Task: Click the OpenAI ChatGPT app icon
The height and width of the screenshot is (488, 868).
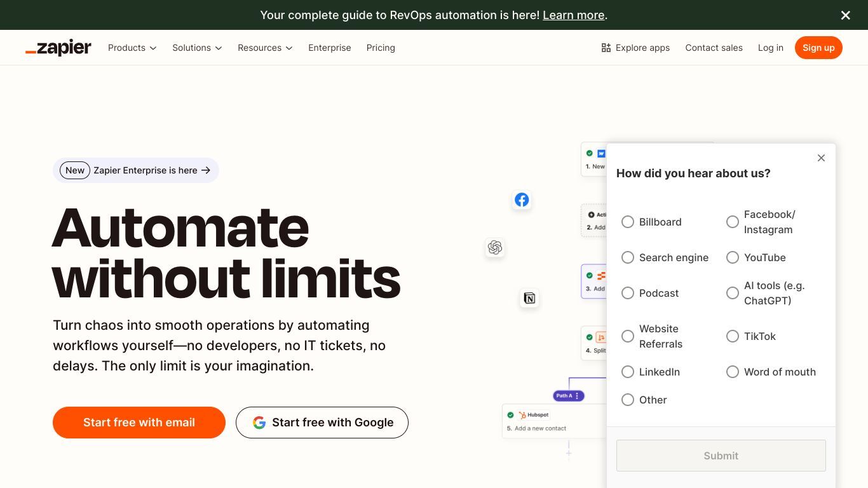Action: pos(495,247)
